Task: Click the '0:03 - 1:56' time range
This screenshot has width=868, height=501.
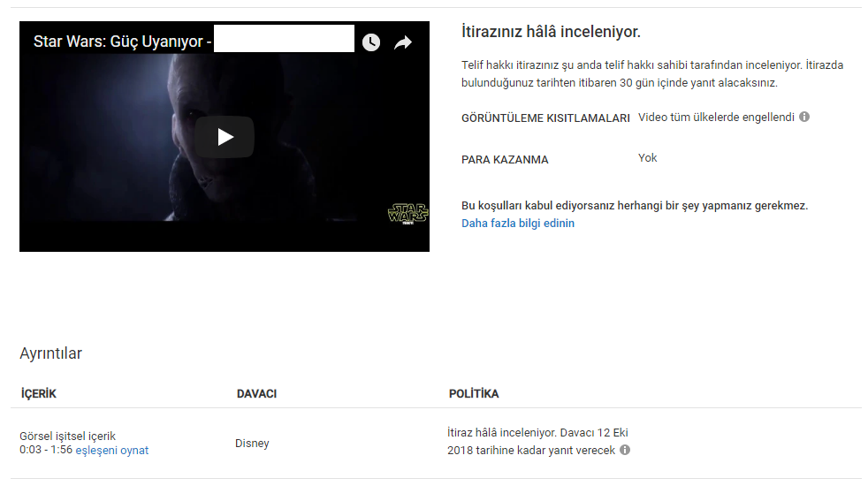Action: [x=46, y=450]
